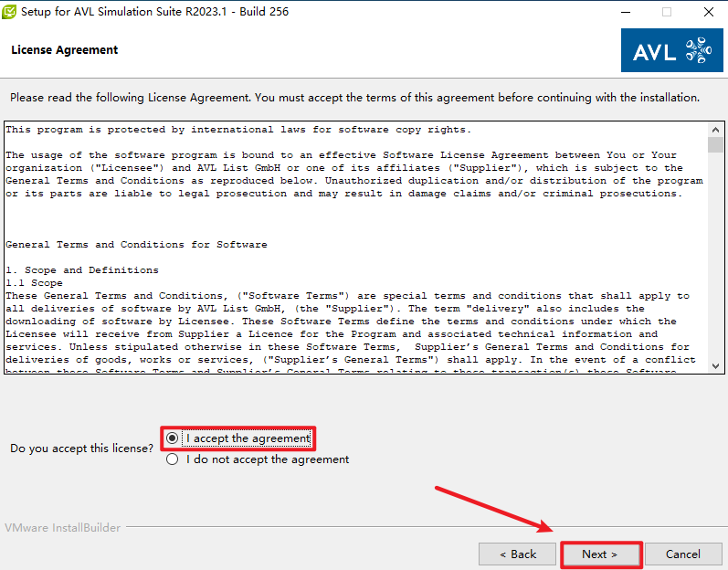
Task: Click the "Do you accept this license?" label
Action: point(81,449)
